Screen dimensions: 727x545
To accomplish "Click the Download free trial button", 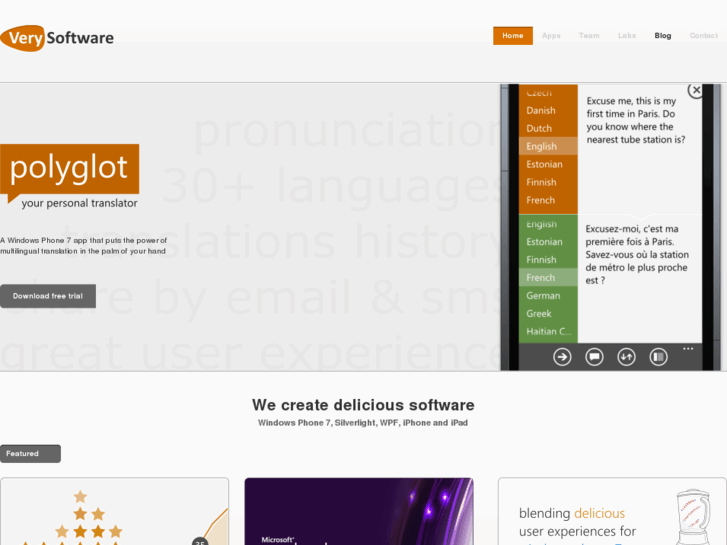I will (x=48, y=296).
